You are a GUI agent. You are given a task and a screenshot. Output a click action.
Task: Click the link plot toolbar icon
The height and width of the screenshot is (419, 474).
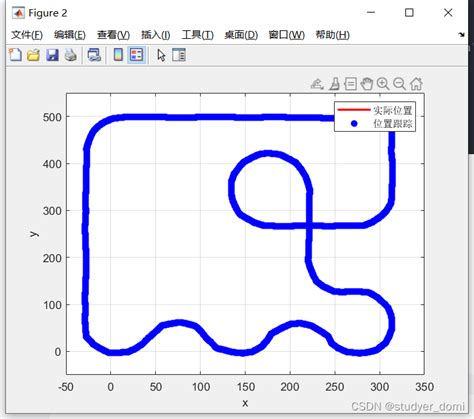(94, 55)
